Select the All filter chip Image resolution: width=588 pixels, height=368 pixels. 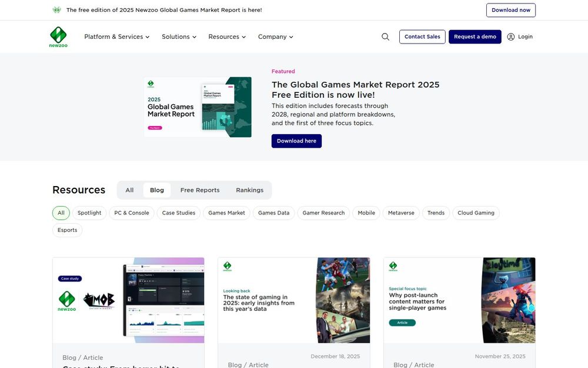click(61, 213)
